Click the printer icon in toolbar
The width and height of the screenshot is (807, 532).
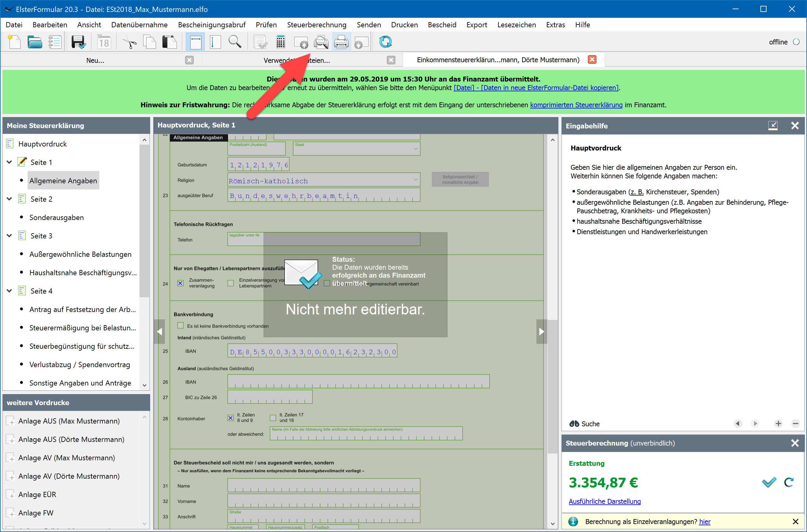(x=341, y=42)
